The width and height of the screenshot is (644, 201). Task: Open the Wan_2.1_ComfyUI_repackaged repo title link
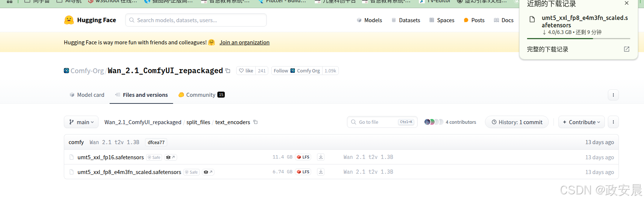pyautogui.click(x=165, y=71)
